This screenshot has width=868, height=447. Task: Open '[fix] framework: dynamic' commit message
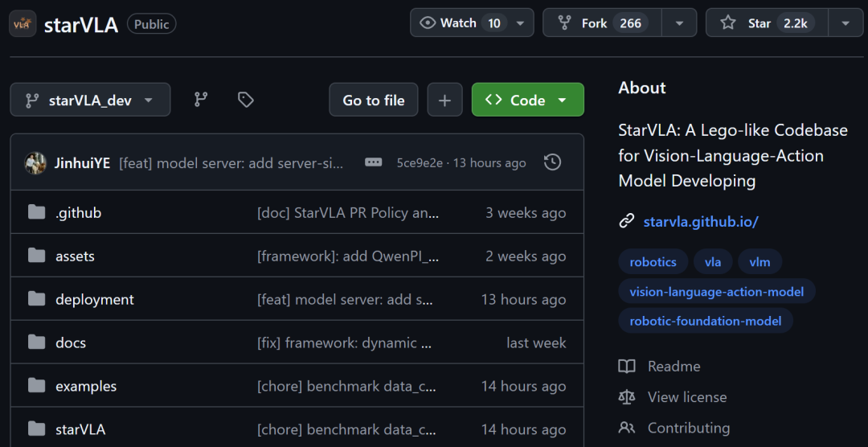click(344, 342)
